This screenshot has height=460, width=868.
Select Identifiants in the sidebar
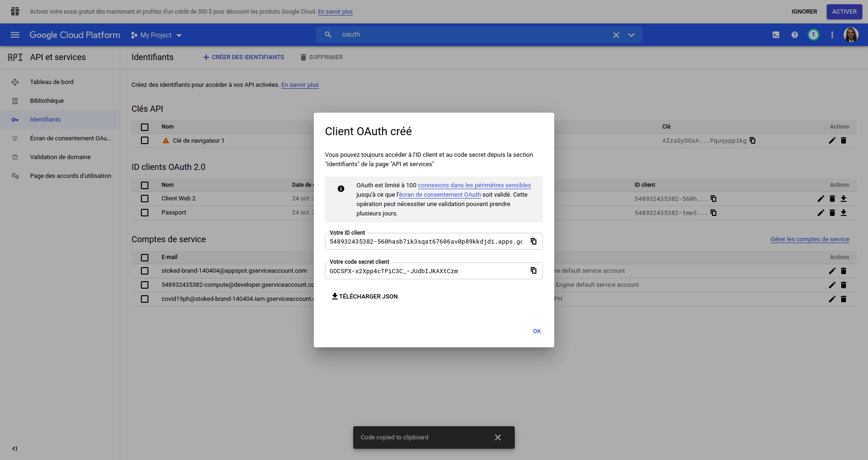60,119
